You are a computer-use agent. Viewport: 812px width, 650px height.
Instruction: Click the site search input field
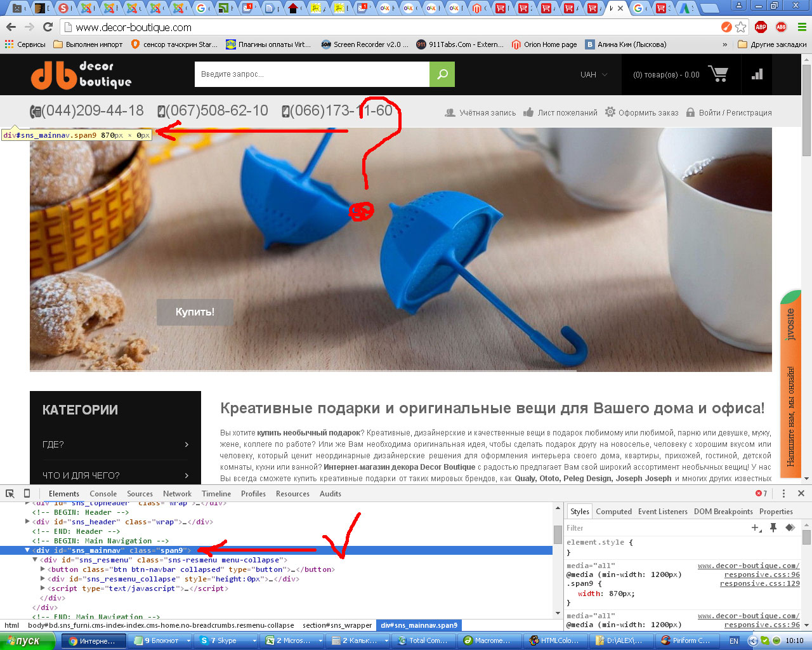tap(312, 74)
